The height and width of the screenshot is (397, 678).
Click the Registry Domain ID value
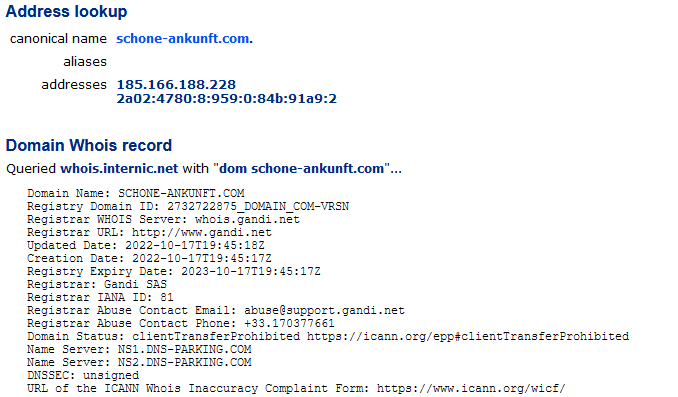coord(258,206)
